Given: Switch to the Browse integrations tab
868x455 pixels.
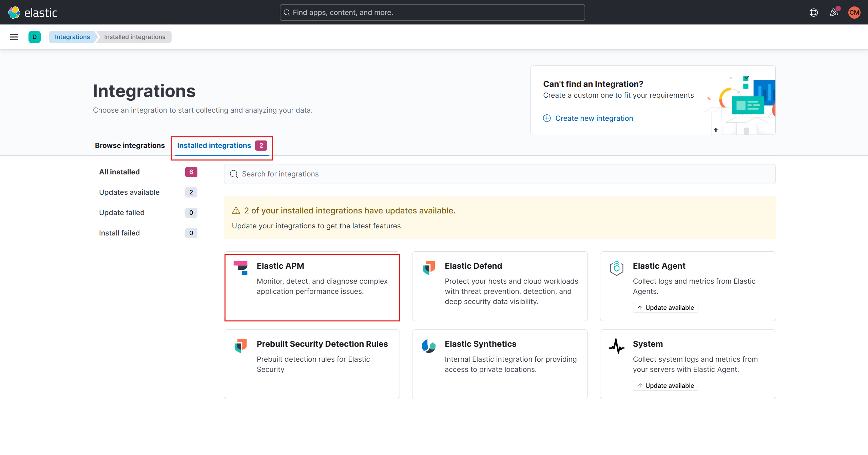Looking at the screenshot, I should (x=130, y=145).
